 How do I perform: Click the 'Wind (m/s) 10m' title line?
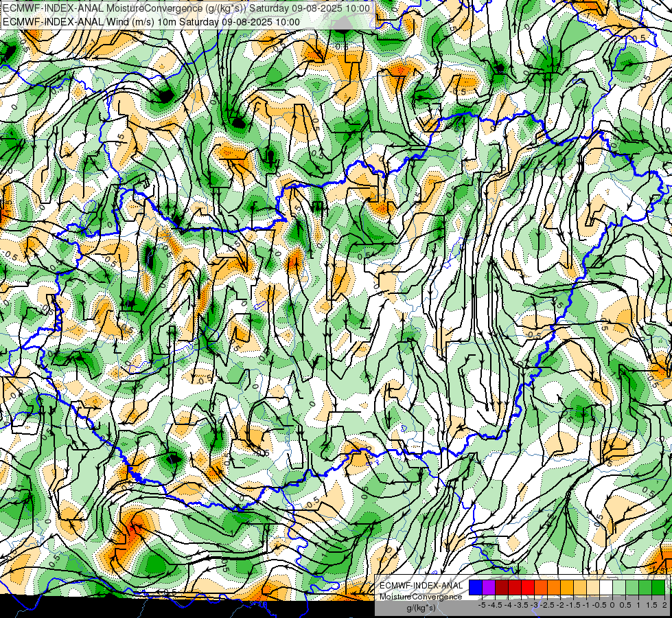[x=151, y=22]
